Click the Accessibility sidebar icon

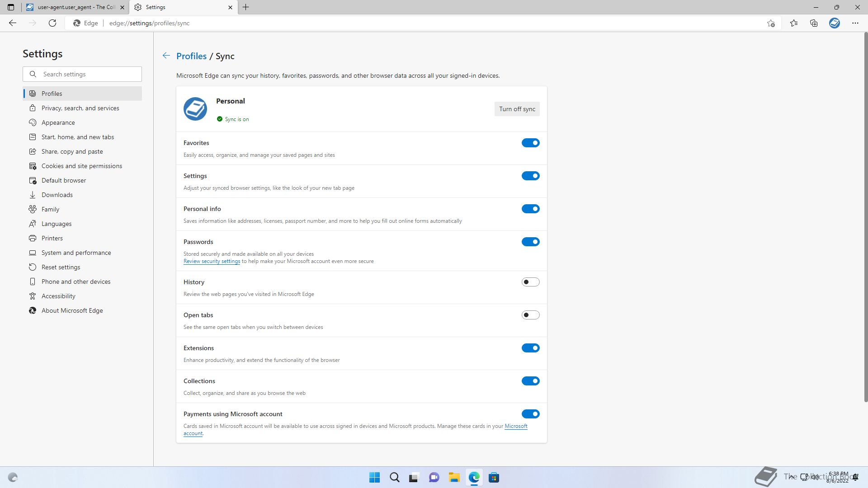pos(33,296)
